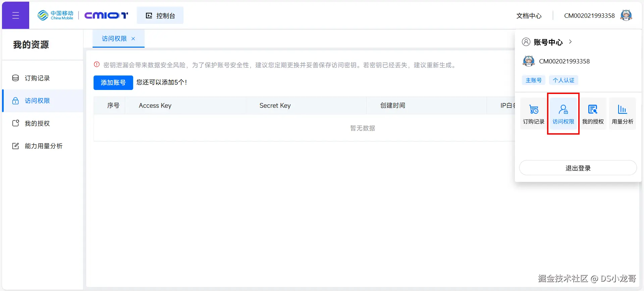The image size is (644, 291).
Task: Expand 账号中心 via its chevron arrow
Action: pos(570,42)
